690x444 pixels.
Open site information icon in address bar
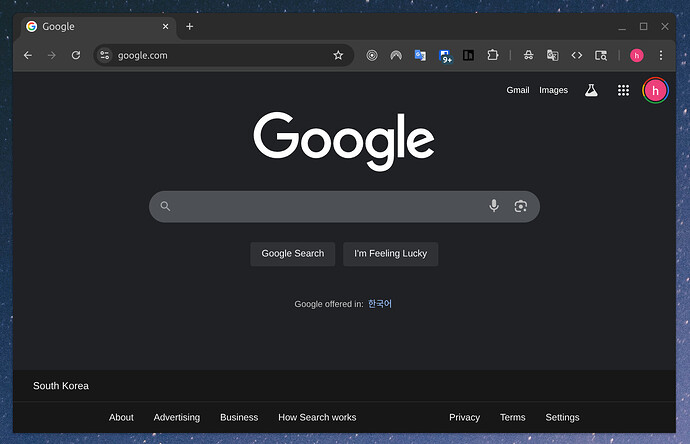click(105, 55)
